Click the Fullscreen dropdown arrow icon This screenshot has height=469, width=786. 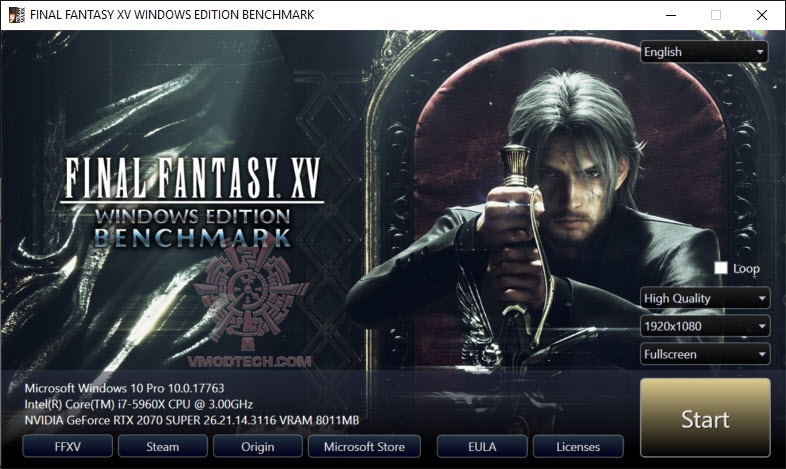coord(762,354)
